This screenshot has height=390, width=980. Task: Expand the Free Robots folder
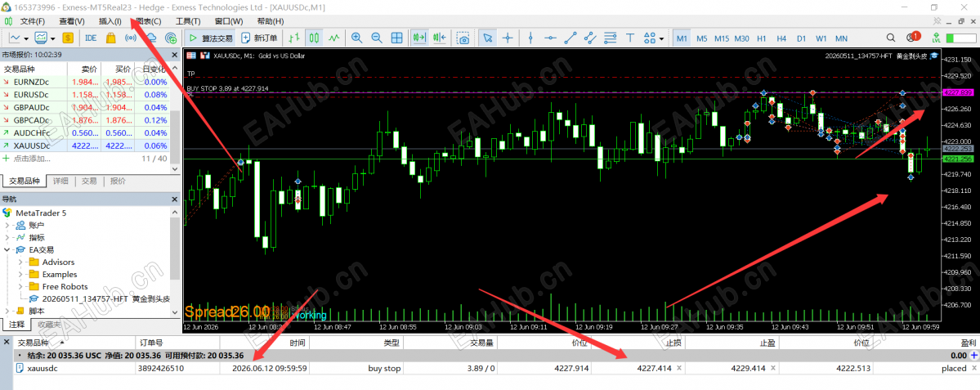20,286
